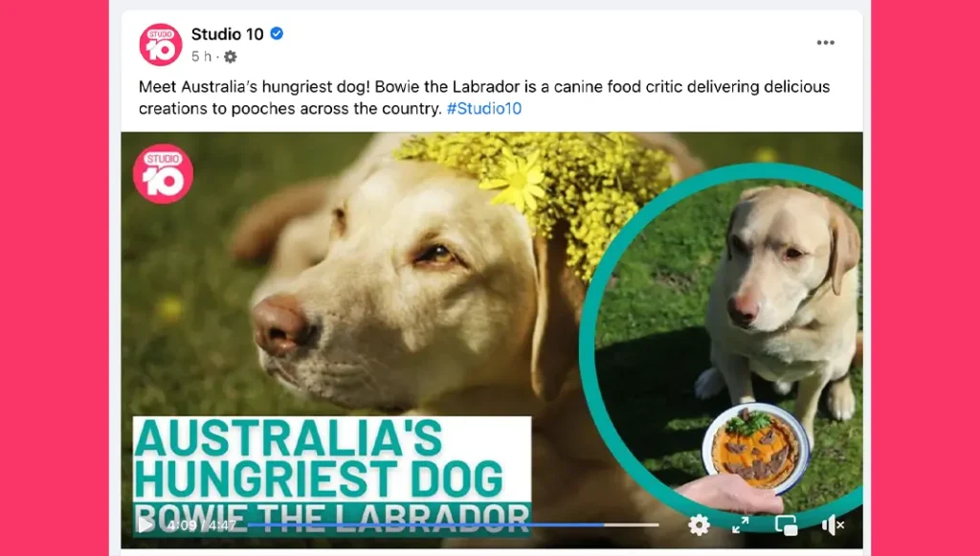Seek along the blue video progress bar

(425, 524)
